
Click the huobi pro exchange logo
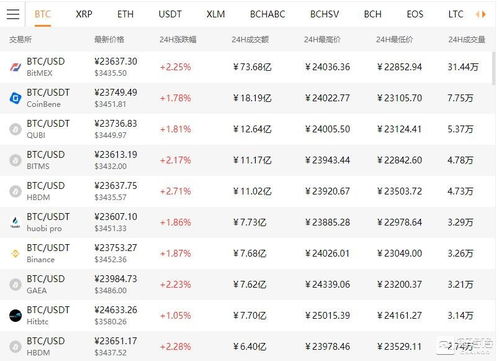(x=15, y=222)
